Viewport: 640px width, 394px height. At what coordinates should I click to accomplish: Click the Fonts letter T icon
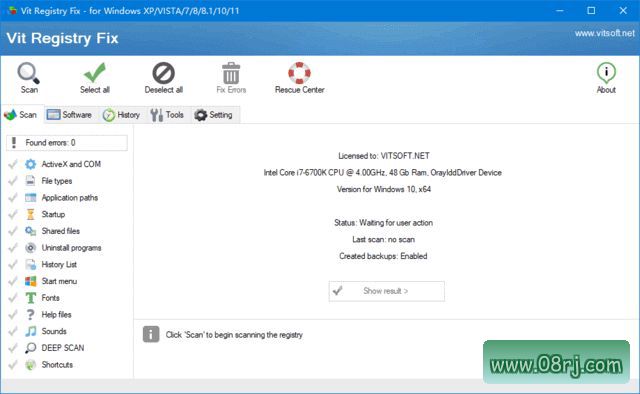30,298
